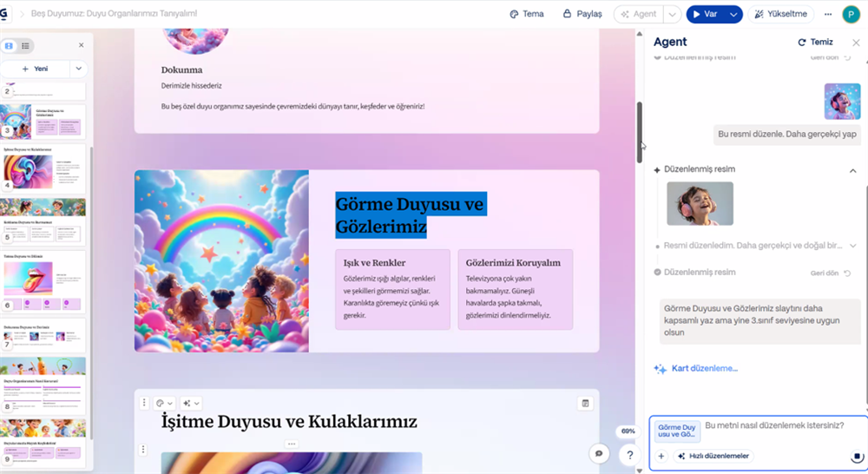
Task: Open the Paylaş share menu
Action: coord(582,14)
